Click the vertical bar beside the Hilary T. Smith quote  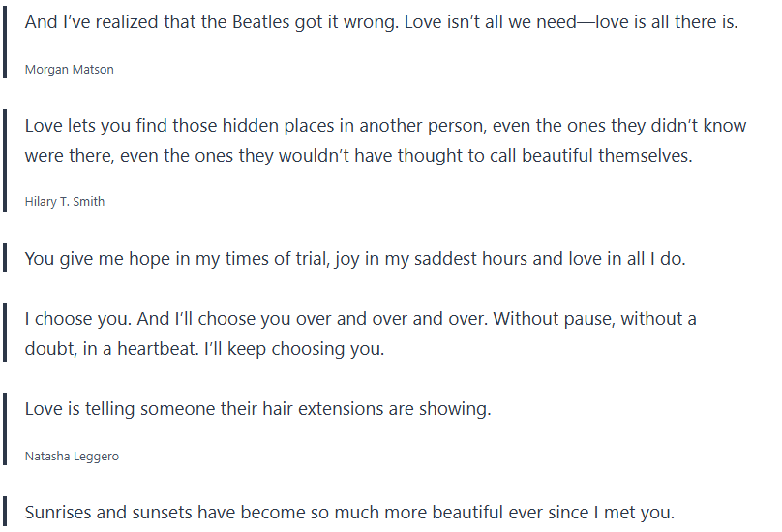7,162
